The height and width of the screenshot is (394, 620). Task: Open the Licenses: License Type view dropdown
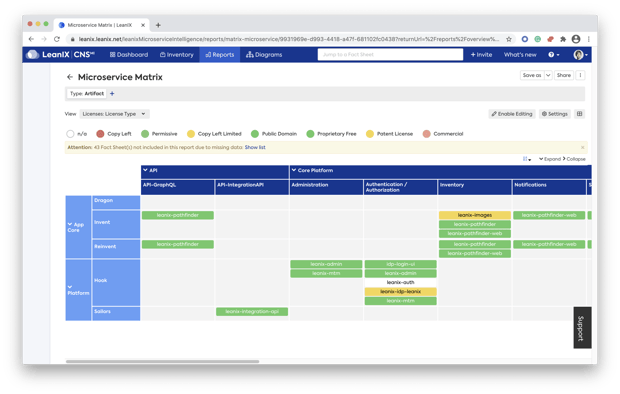pos(114,114)
